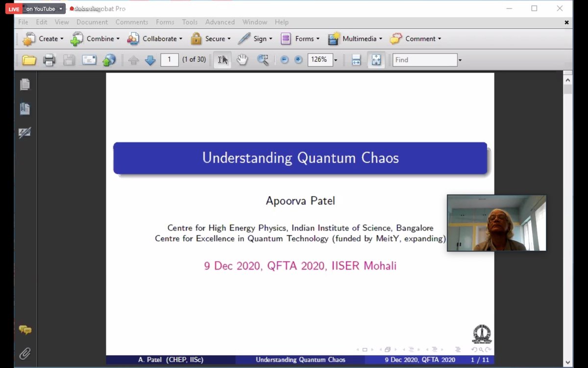Open the Bookmarks panel in the sidebar
The image size is (588, 368).
pyautogui.click(x=25, y=109)
